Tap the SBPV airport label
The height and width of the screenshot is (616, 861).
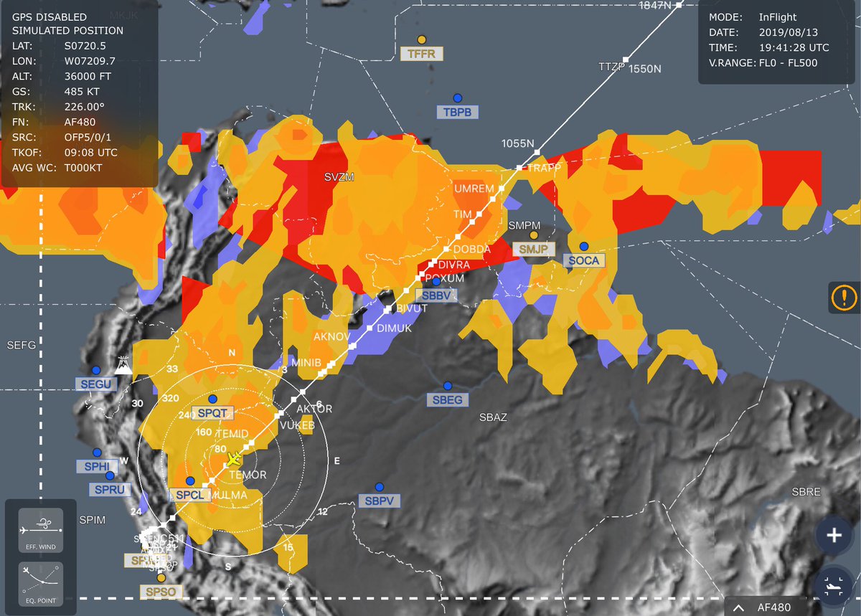tap(380, 501)
